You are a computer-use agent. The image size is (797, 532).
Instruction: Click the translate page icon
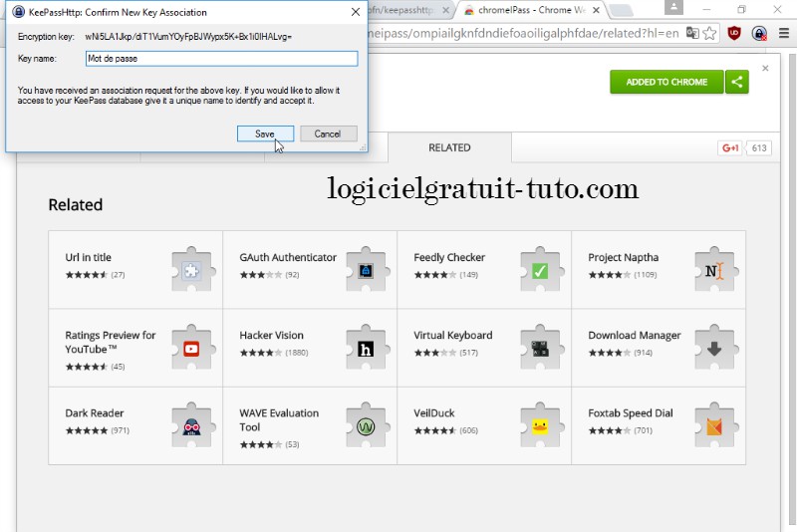(x=692, y=34)
